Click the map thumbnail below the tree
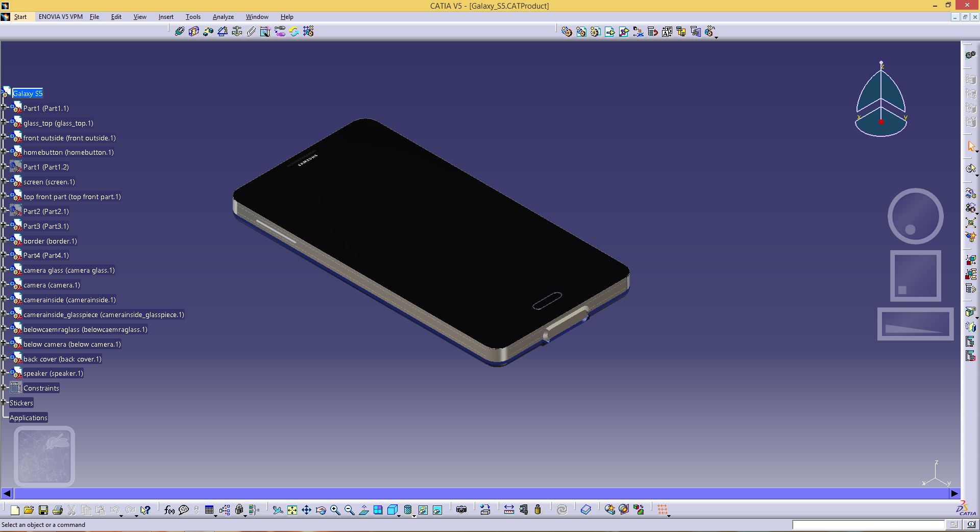The image size is (980, 532). tap(44, 456)
